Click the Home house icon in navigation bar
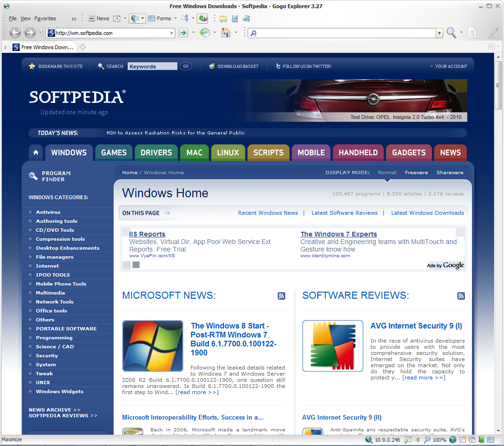 coord(226,33)
